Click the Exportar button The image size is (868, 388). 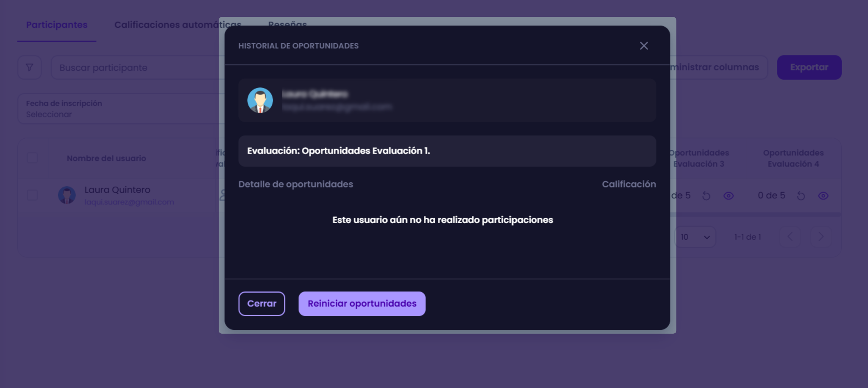click(x=809, y=67)
